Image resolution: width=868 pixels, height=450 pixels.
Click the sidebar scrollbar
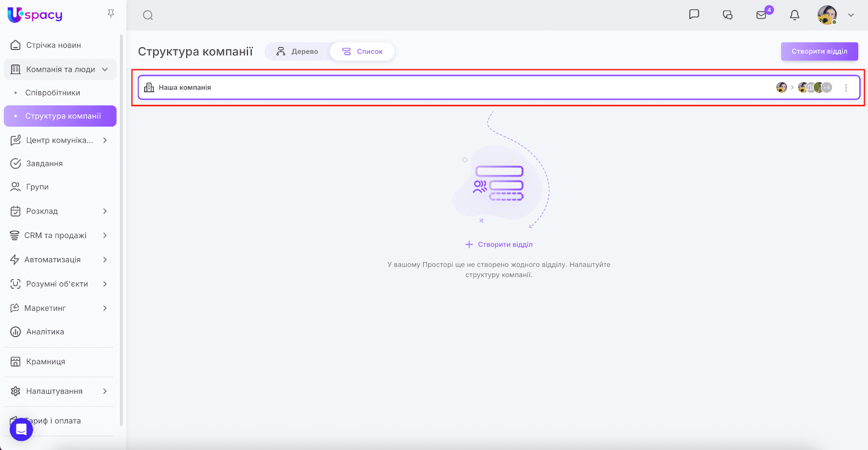pyautogui.click(x=122, y=230)
